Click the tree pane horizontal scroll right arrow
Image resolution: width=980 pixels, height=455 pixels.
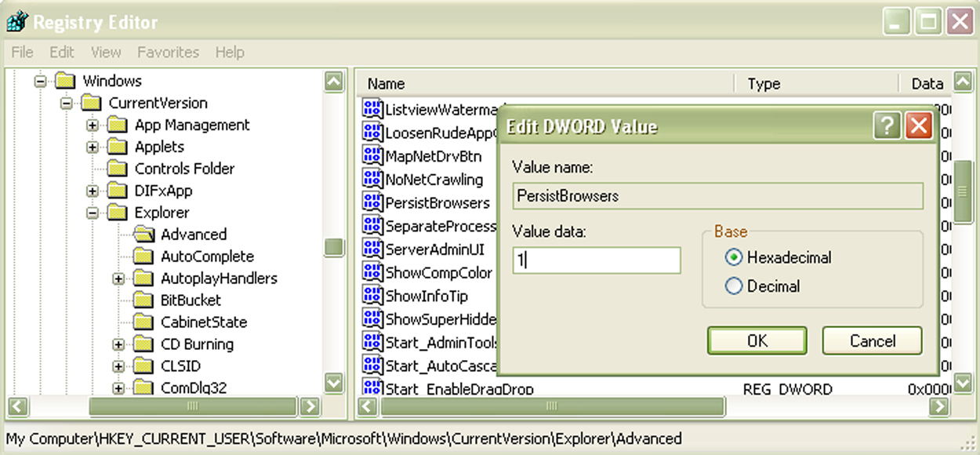310,406
